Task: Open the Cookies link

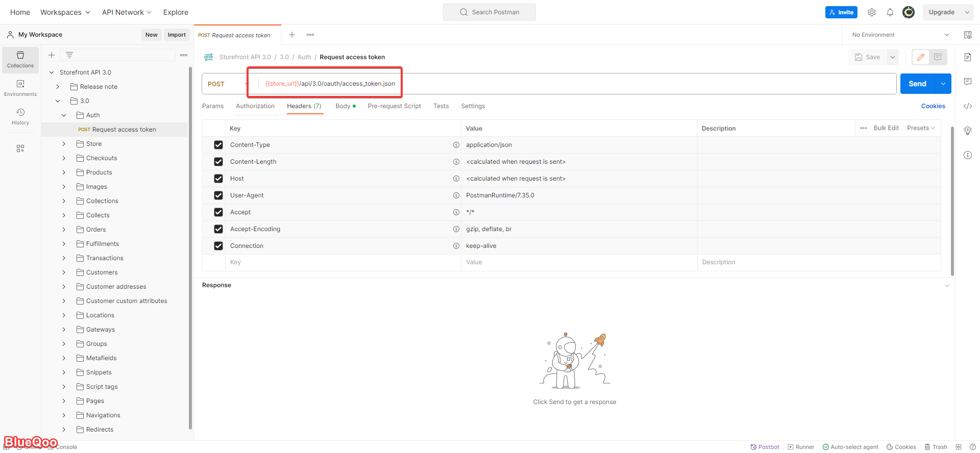Action: coord(933,106)
